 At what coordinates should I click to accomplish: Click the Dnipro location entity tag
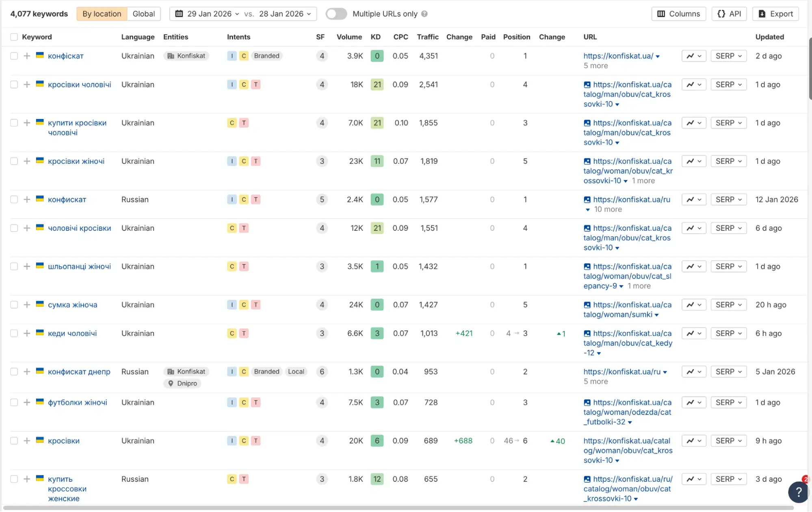[x=182, y=383]
